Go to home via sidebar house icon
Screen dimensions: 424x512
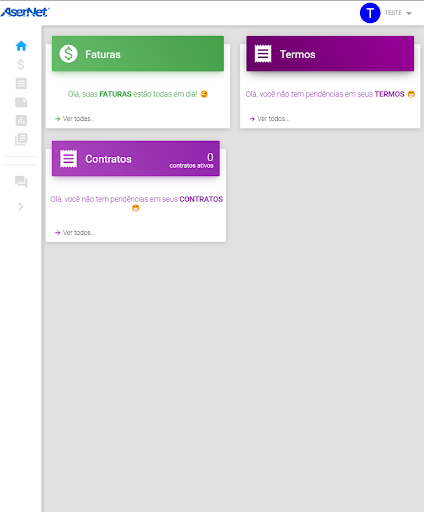21,46
